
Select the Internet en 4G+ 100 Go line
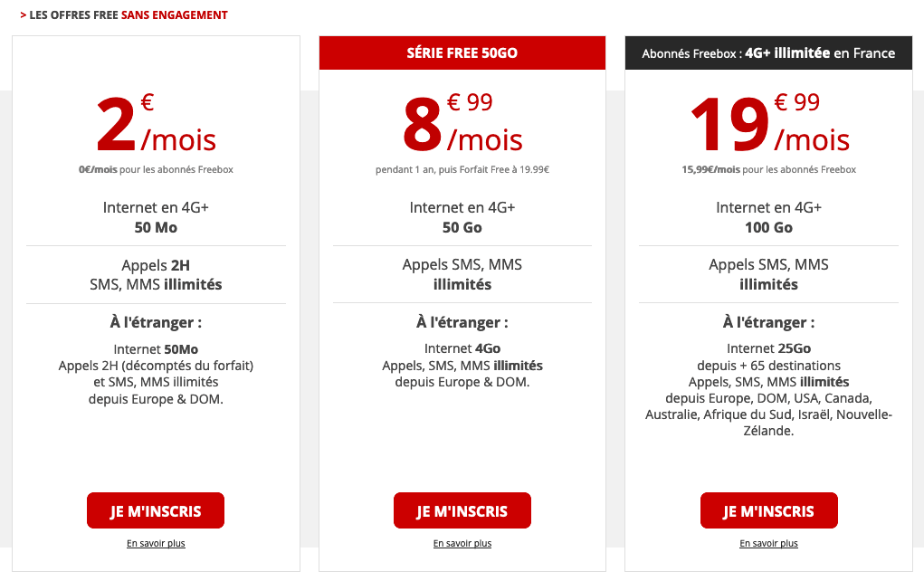[x=768, y=217]
